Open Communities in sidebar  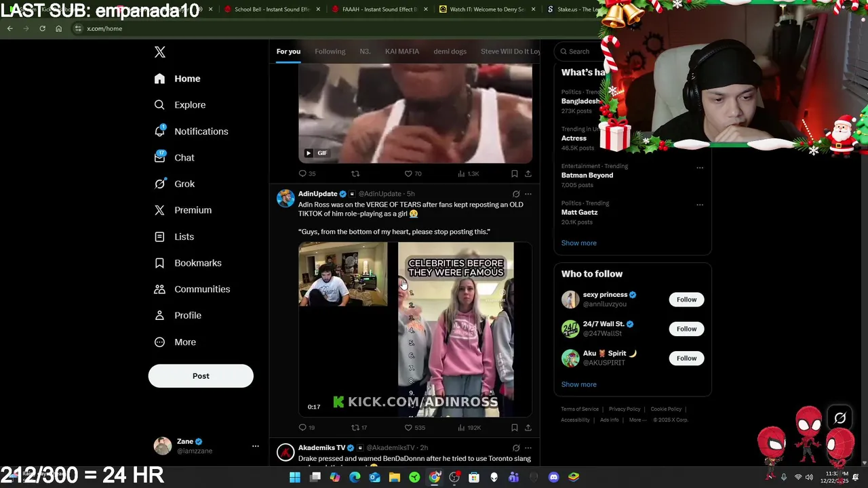tap(192, 289)
